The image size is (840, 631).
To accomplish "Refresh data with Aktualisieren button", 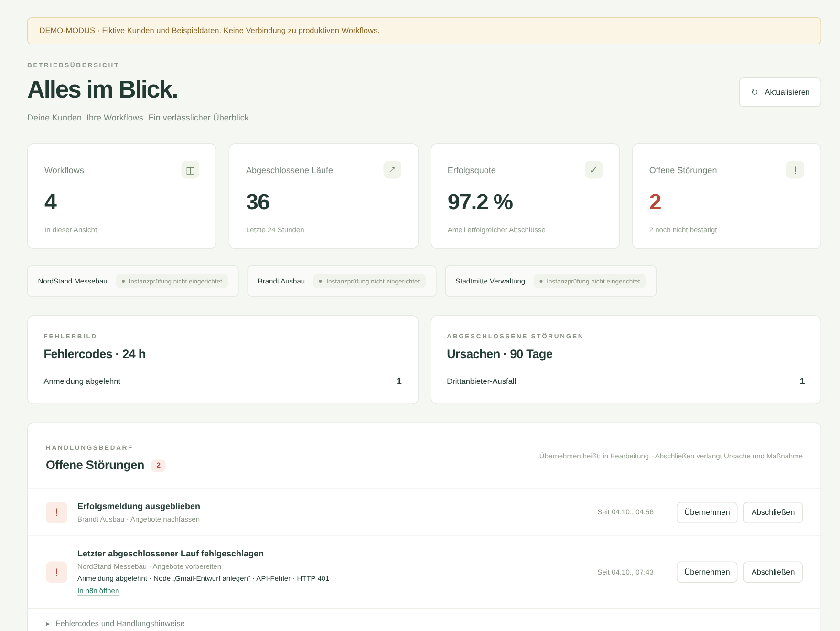I will click(780, 92).
